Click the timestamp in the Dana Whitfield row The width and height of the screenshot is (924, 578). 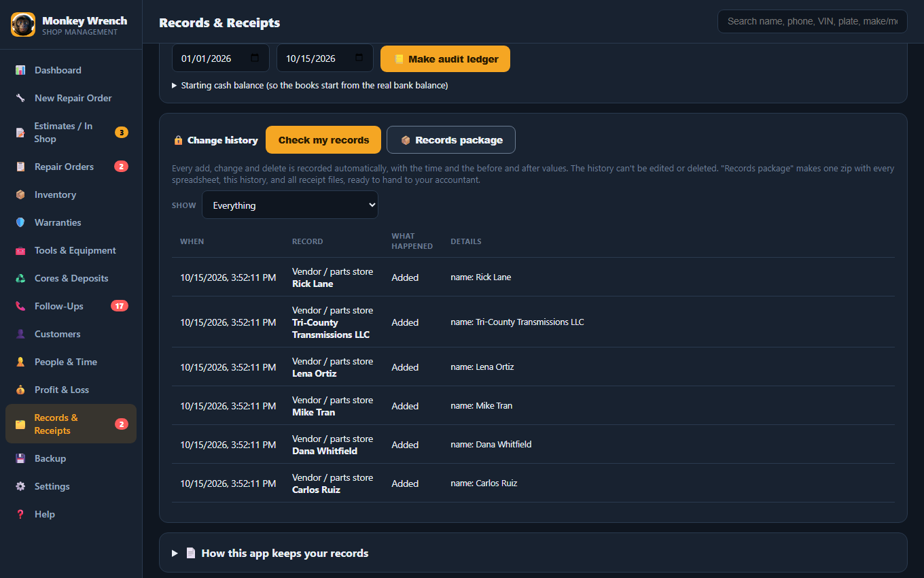(228, 445)
